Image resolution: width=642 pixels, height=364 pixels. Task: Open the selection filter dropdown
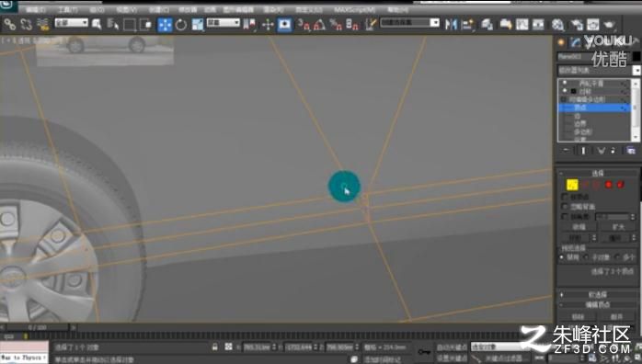pos(72,23)
